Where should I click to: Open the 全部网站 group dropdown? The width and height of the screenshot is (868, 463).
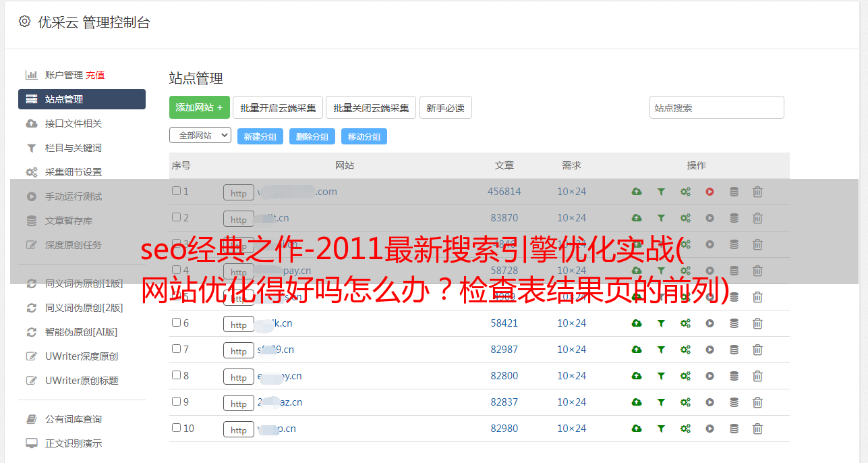point(200,136)
